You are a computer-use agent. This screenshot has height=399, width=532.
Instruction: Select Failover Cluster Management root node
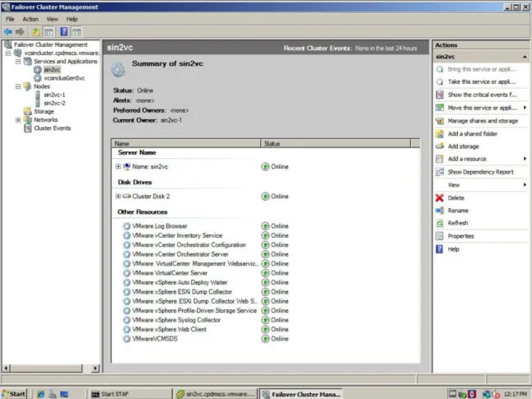(x=50, y=44)
